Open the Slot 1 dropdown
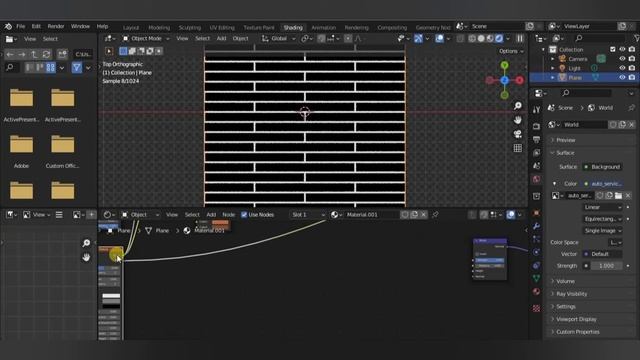This screenshot has width=640, height=360. tap(308, 215)
